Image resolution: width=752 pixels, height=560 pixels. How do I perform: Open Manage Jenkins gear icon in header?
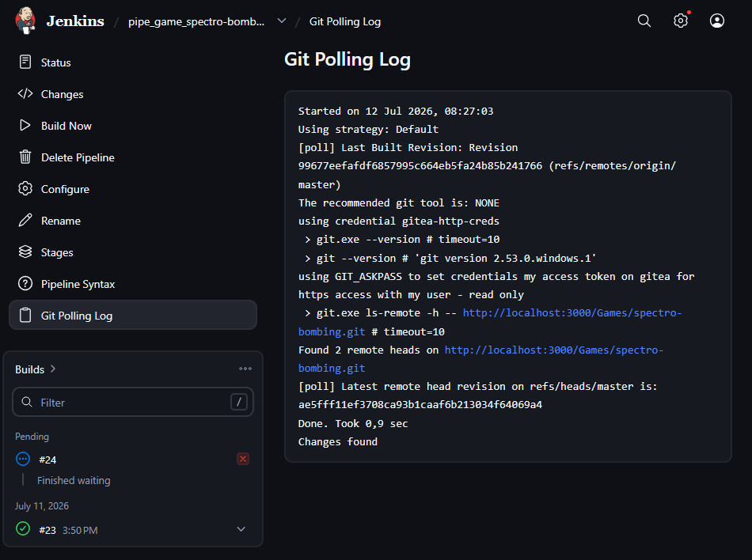(681, 21)
